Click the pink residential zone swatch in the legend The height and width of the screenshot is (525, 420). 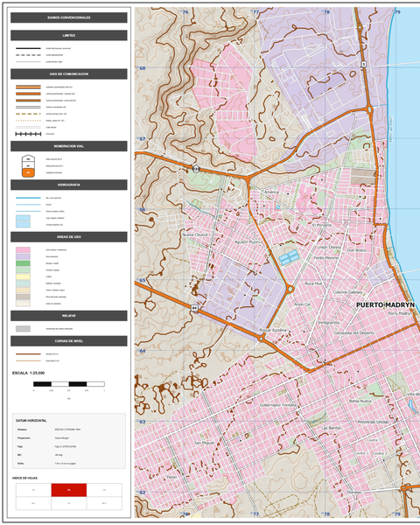(23, 249)
